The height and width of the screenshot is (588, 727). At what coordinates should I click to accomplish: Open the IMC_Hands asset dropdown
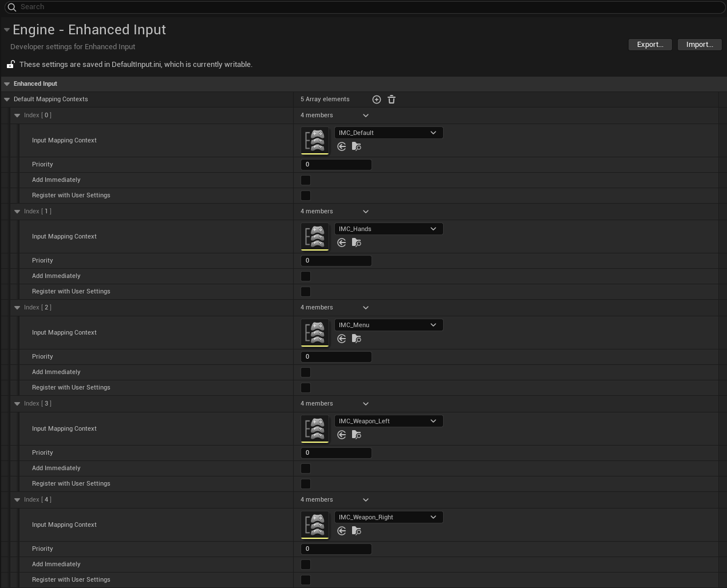coord(389,229)
